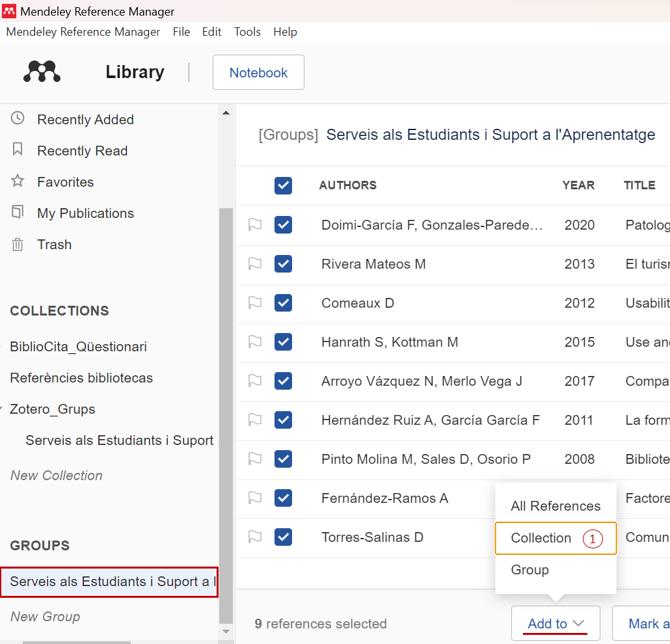Click the Trash bin icon

(x=18, y=244)
